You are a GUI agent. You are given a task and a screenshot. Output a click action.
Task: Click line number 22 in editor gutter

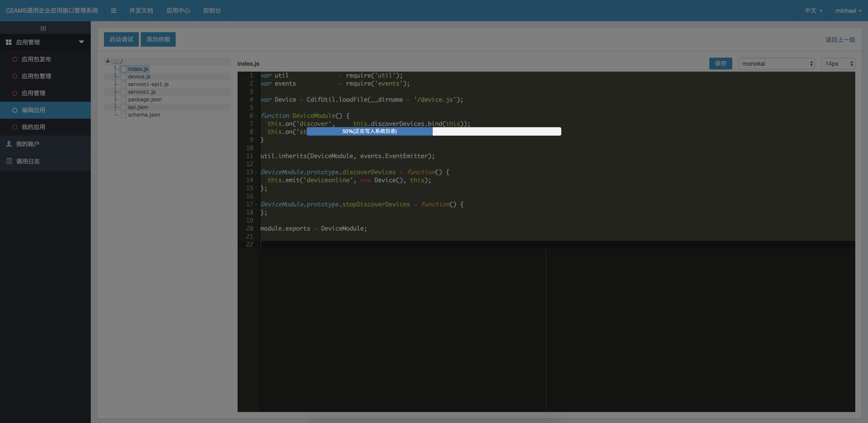(x=249, y=245)
